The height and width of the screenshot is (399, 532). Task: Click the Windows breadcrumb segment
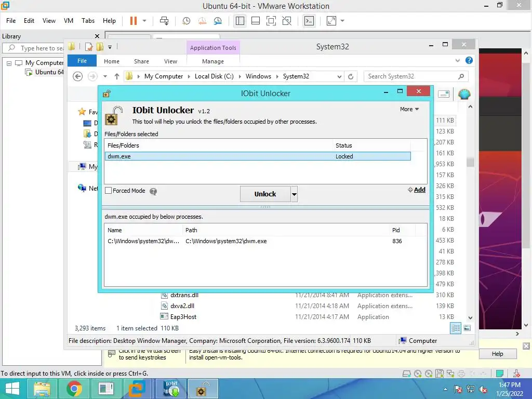pyautogui.click(x=259, y=76)
